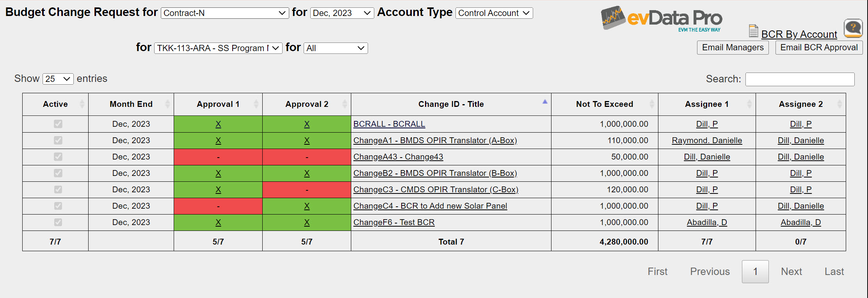Sort table by Month End column
Screen dimensions: 868x298
click(x=131, y=104)
